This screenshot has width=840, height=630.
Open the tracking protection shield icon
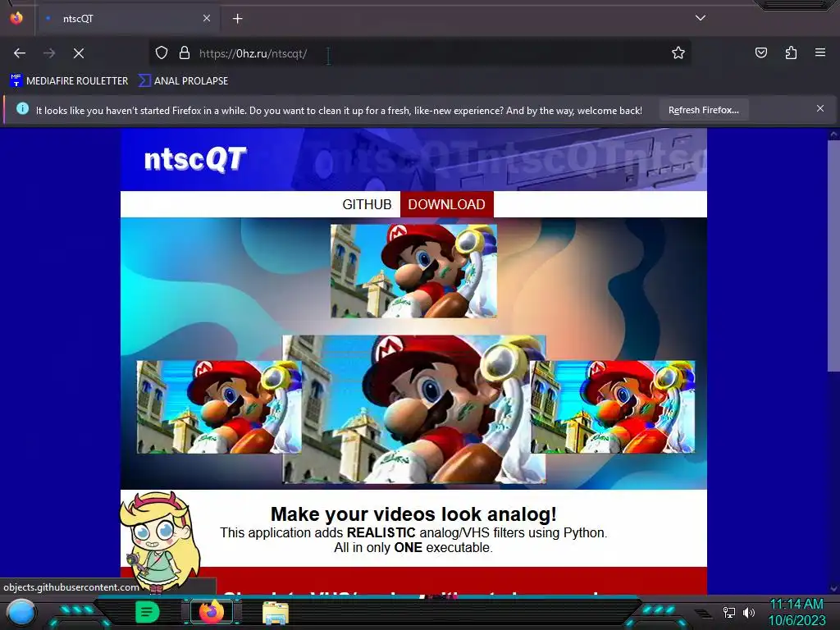click(162, 53)
